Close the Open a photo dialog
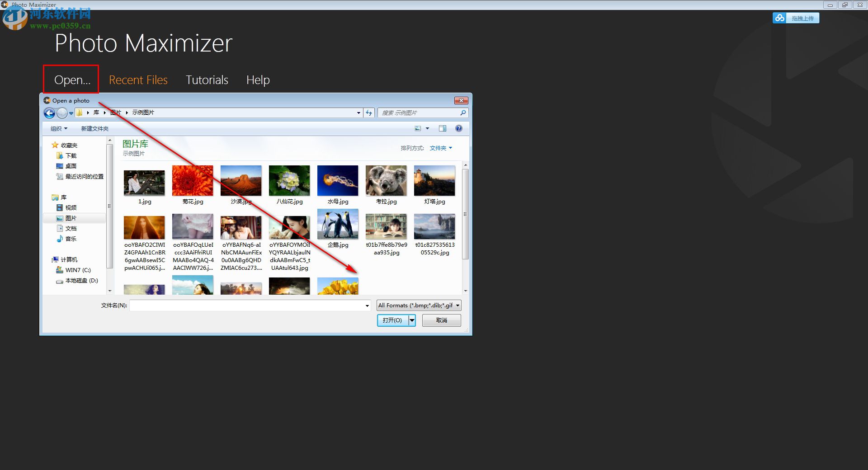The width and height of the screenshot is (868, 470). [x=461, y=100]
